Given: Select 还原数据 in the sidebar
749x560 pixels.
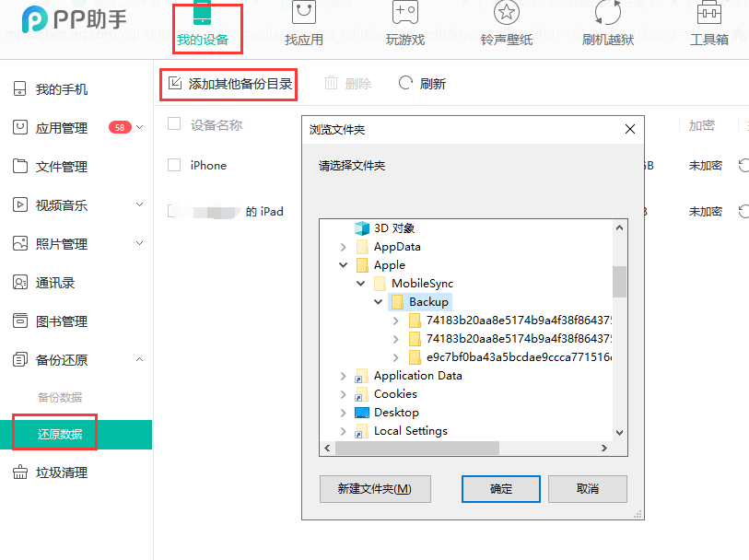Looking at the screenshot, I should pyautogui.click(x=60, y=434).
